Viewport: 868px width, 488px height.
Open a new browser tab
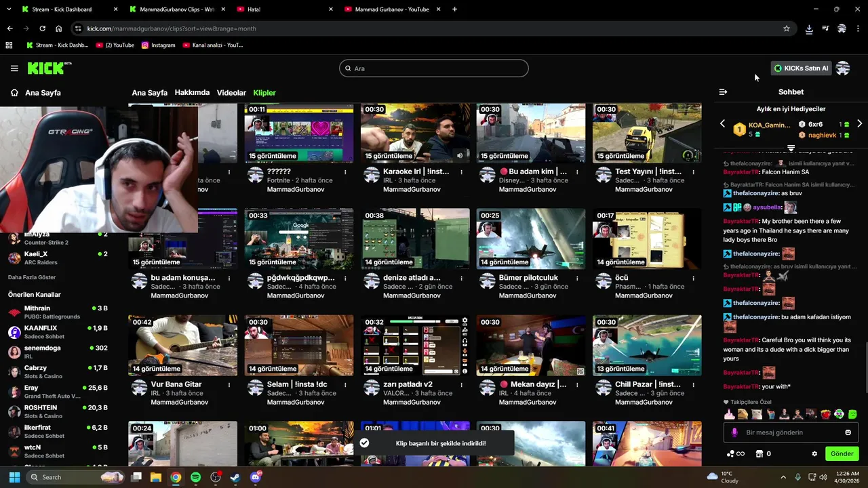point(454,9)
